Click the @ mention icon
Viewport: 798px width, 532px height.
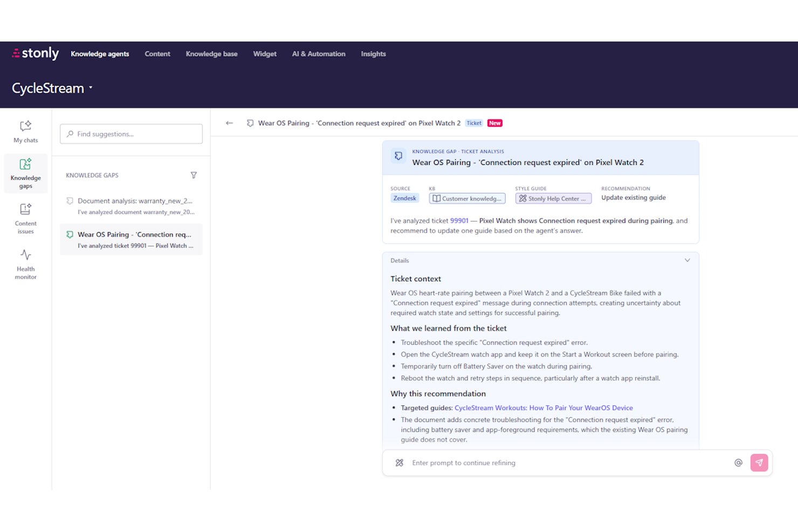tap(738, 462)
